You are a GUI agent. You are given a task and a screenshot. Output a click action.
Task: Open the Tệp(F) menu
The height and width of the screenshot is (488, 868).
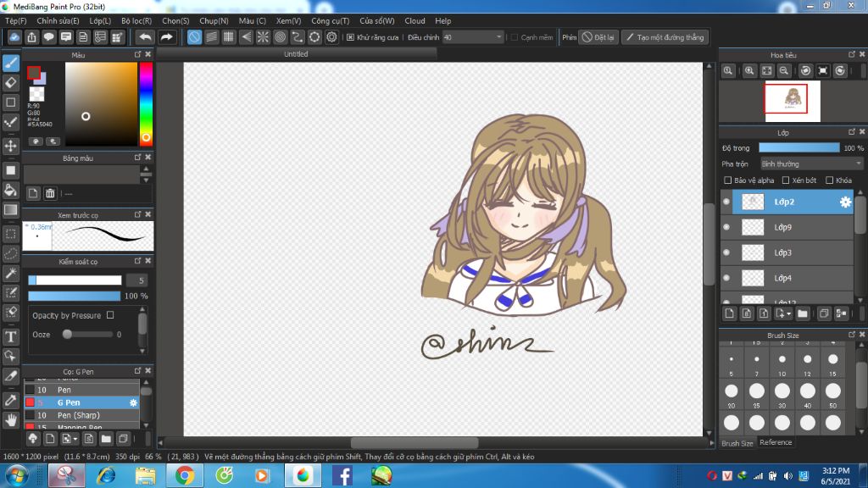[x=15, y=20]
